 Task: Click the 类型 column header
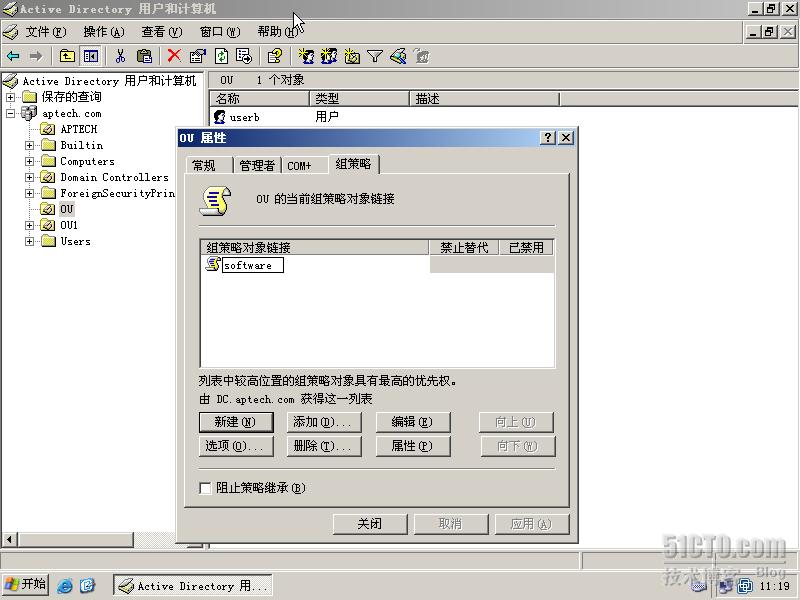coord(359,98)
